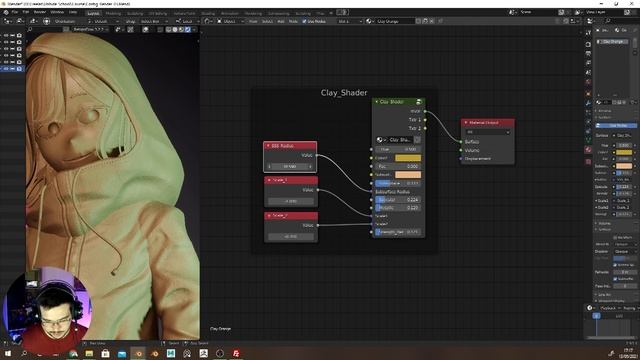Collapse the Clay Shader group node

(376, 102)
